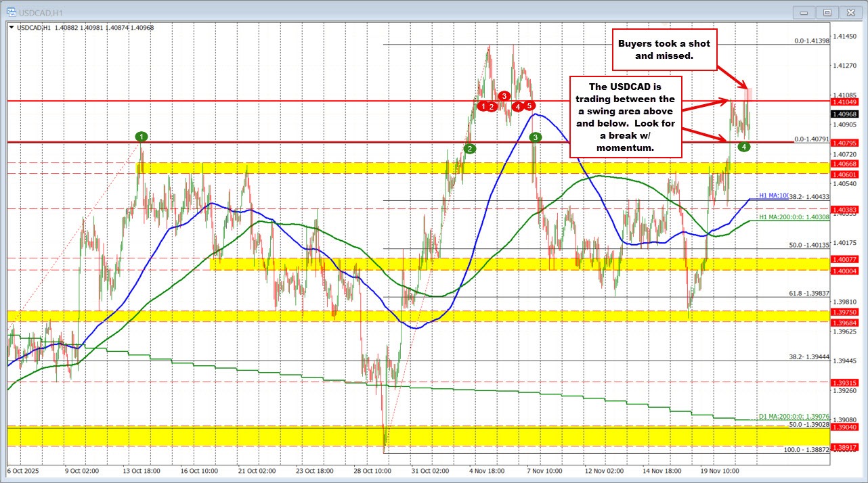Image resolution: width=868 pixels, height=483 pixels.
Task: Click the '6 Oct 2025' date axis label
Action: (21, 471)
